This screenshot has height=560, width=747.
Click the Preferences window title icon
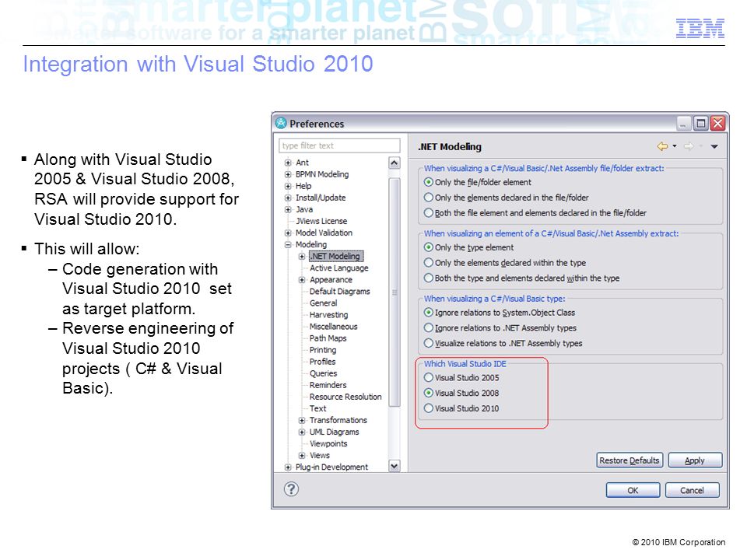click(281, 124)
